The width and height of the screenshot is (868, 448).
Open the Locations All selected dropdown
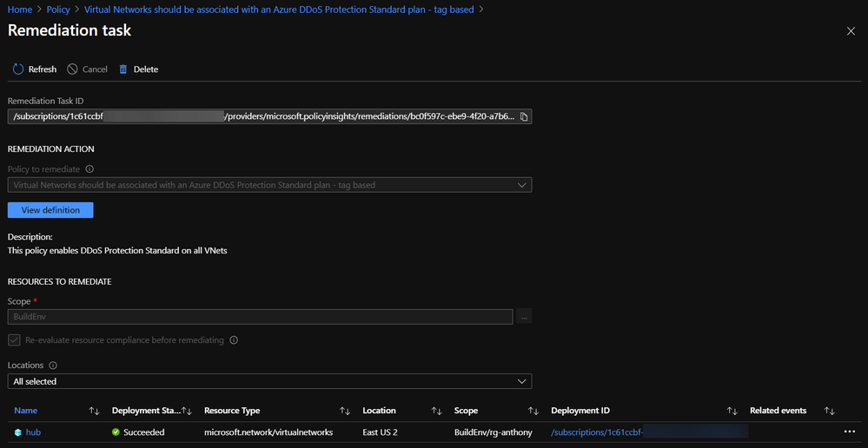point(521,381)
